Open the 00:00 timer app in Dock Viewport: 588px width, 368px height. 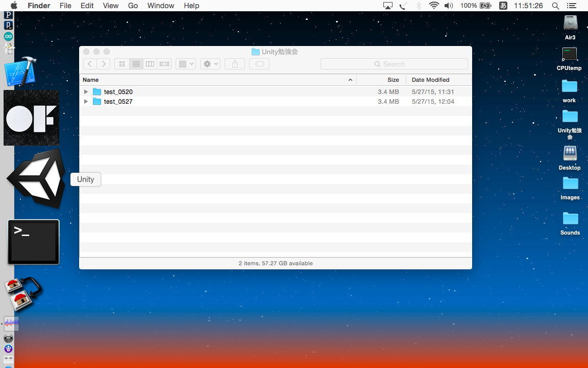pos(8,359)
